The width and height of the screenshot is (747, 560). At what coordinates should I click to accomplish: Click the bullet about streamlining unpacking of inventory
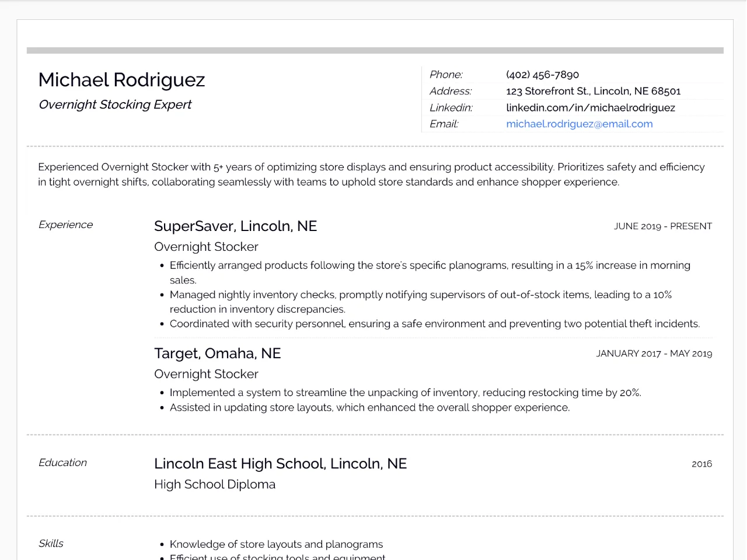tap(406, 393)
